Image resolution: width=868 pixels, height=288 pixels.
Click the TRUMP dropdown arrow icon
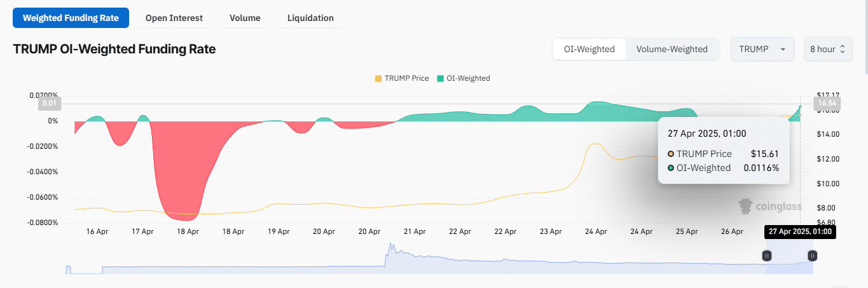[x=783, y=49]
